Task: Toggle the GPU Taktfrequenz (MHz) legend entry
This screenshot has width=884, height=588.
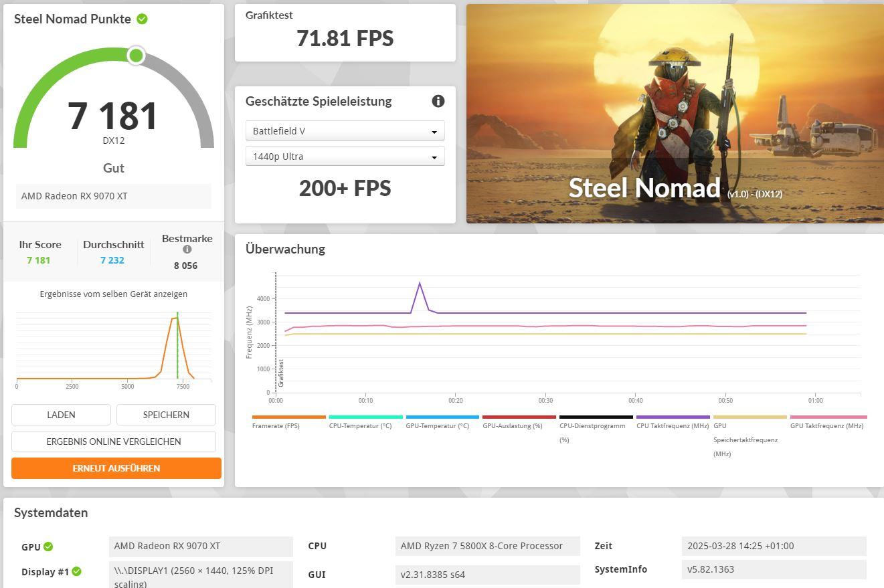Action: (x=828, y=422)
